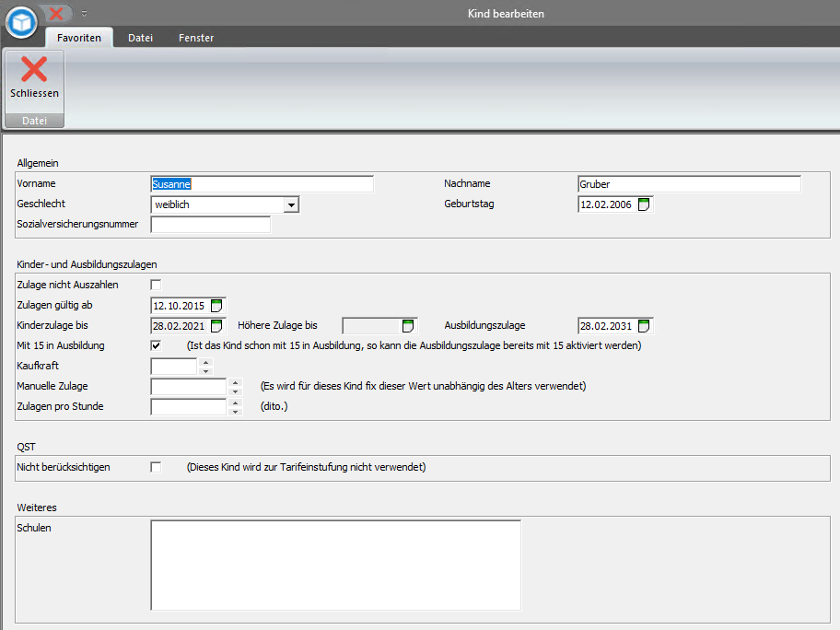
Task: Click into the Vorname field containing Susanne
Action: click(262, 184)
